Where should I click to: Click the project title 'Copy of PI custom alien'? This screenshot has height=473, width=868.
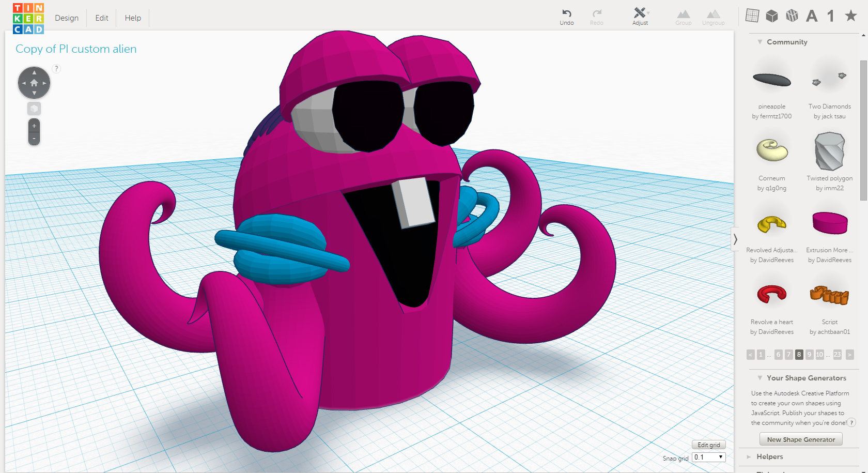tap(76, 49)
